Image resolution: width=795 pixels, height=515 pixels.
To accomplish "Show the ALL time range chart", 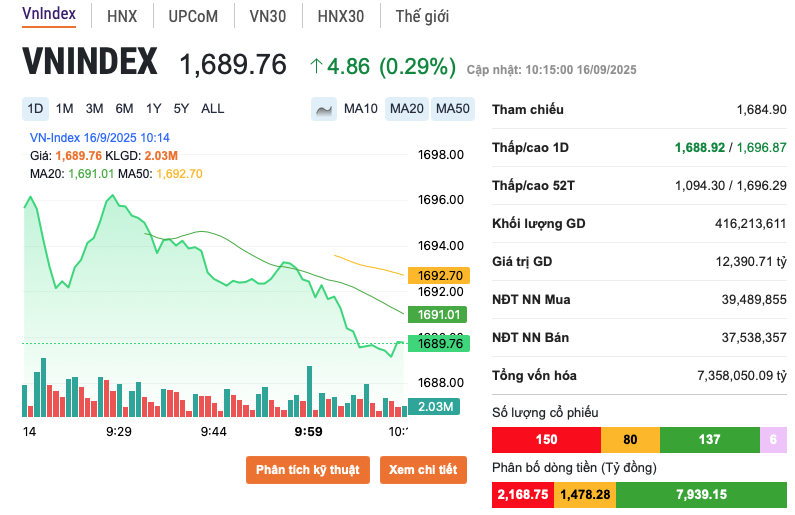I will tap(213, 109).
